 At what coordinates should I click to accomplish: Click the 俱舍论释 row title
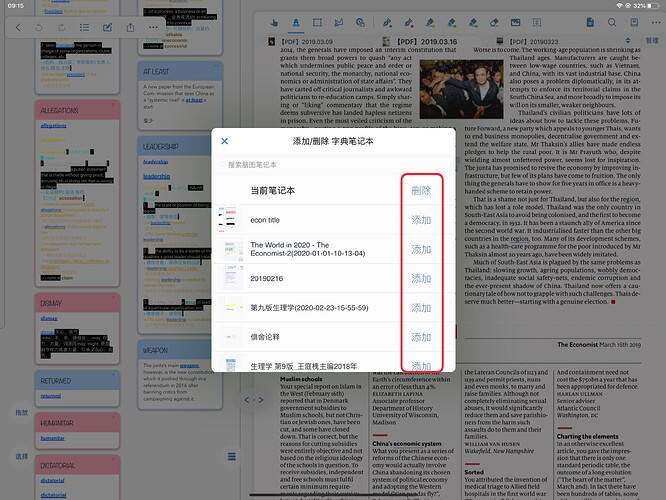click(x=265, y=337)
